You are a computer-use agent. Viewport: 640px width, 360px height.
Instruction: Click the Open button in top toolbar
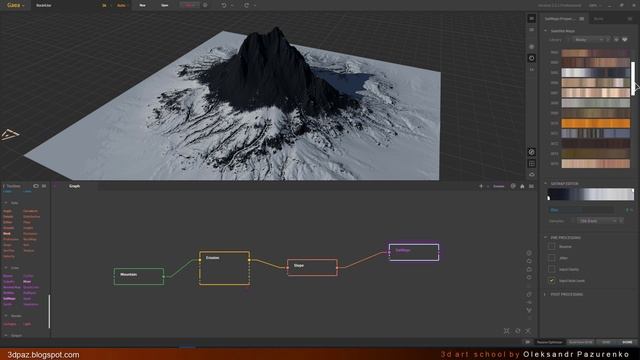coord(164,5)
